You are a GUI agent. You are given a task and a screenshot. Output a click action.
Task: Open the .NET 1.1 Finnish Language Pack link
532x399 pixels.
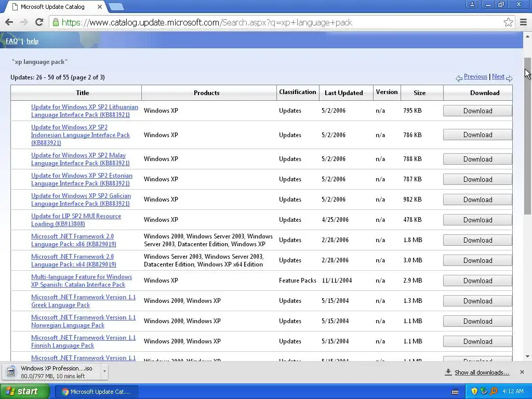point(84,341)
